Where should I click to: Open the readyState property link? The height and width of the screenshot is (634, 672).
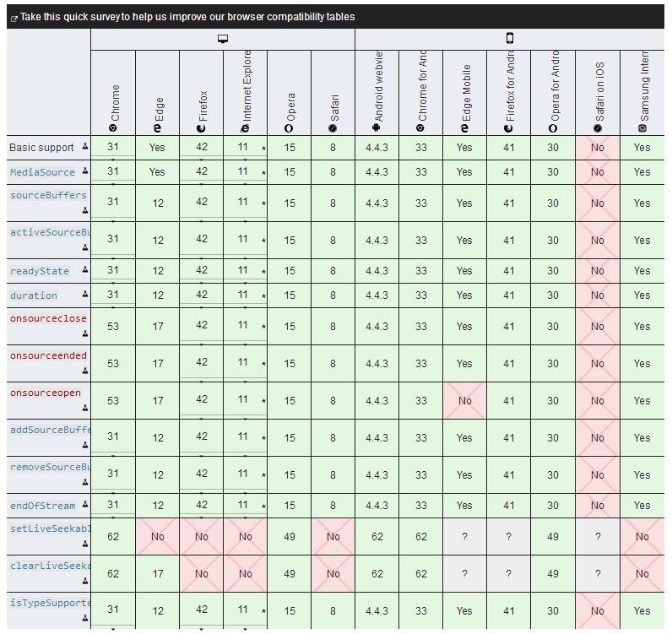pos(40,271)
